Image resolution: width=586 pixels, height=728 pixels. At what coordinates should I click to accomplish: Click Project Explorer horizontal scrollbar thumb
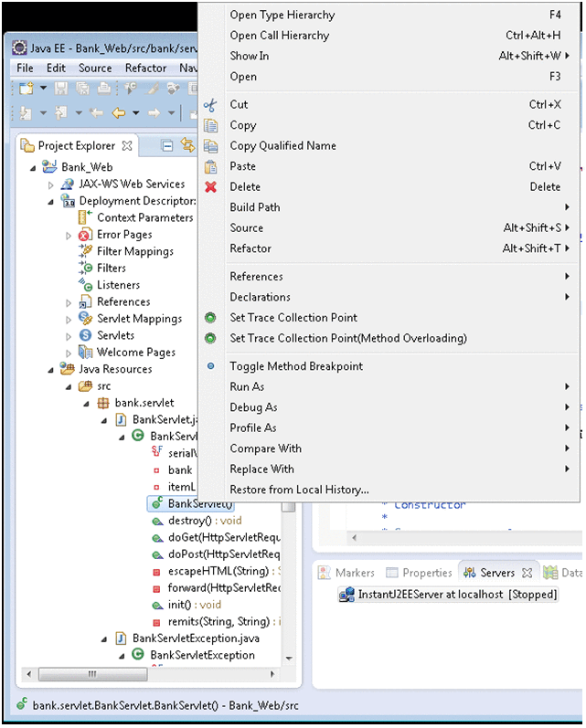coord(92,674)
